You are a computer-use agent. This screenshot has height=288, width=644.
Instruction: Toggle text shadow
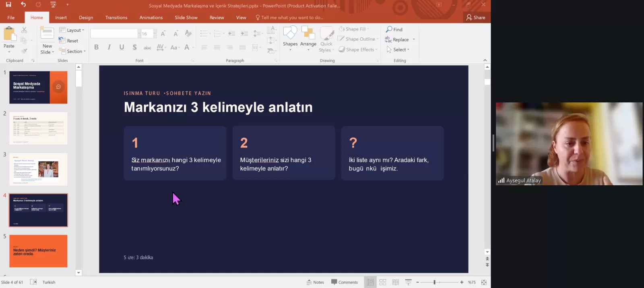click(134, 47)
